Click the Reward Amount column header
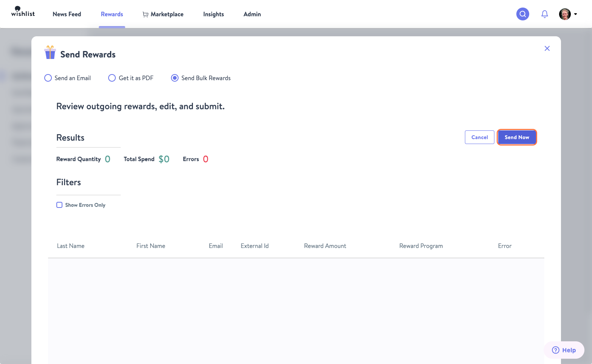The width and height of the screenshot is (592, 364). coord(325,246)
